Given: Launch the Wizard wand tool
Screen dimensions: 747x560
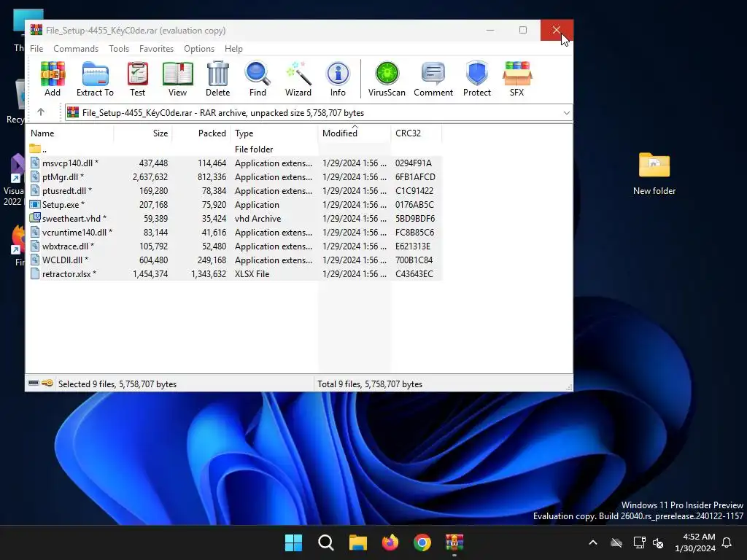Looking at the screenshot, I should 298,79.
